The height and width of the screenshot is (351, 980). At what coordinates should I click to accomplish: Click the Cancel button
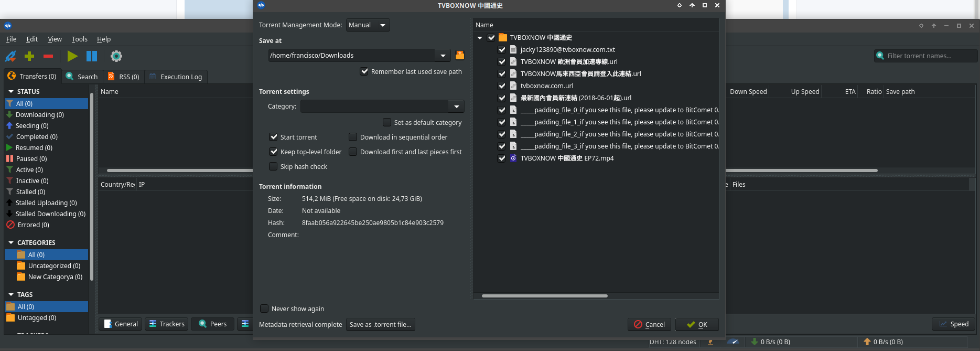[649, 324]
